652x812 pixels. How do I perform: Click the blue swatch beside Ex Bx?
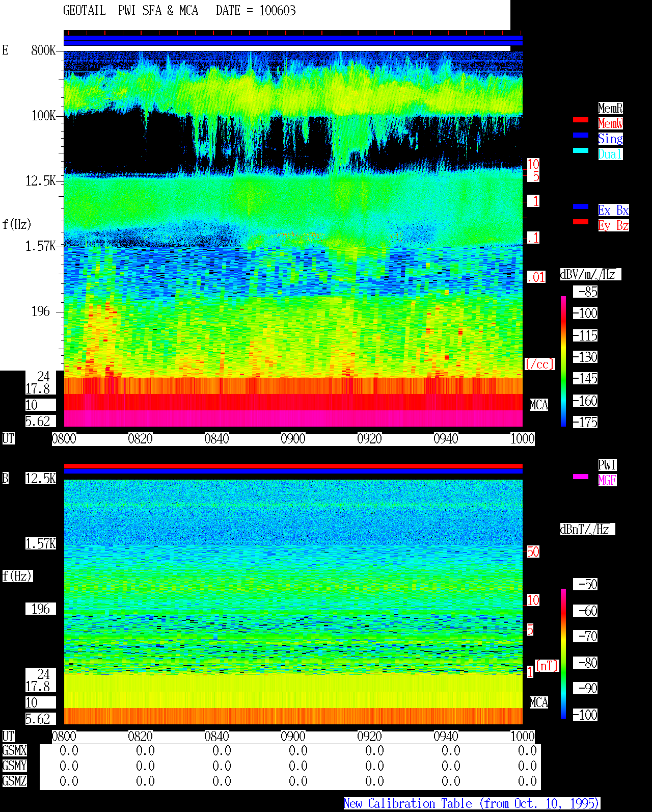pos(581,206)
